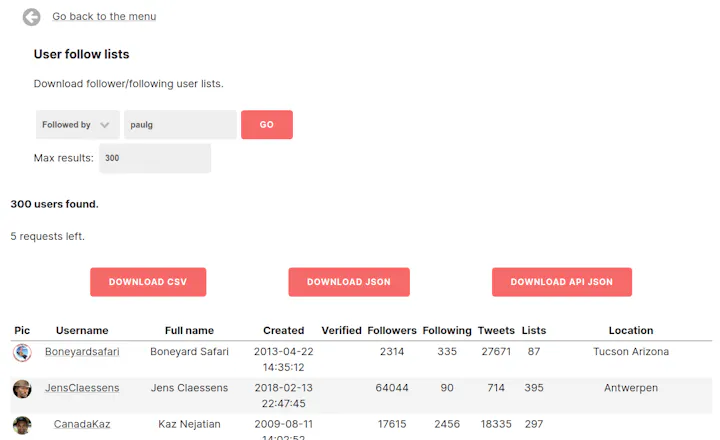Click the GO button

[x=267, y=124]
